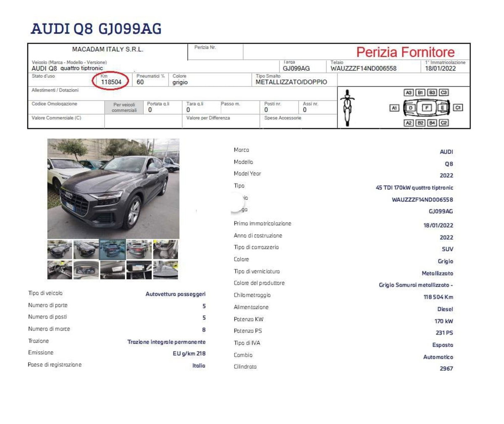Open the driver seat interior thumbnail
The width and height of the screenshot is (504, 424).
(165, 250)
